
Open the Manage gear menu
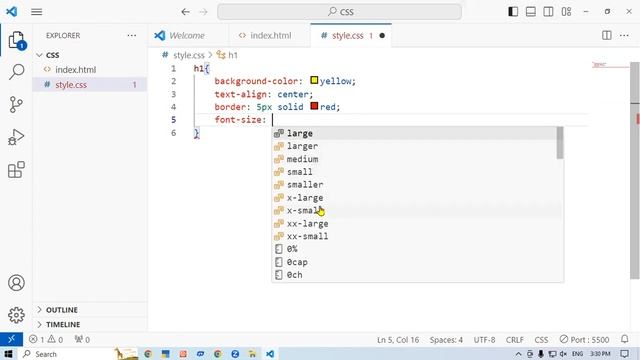click(16, 315)
